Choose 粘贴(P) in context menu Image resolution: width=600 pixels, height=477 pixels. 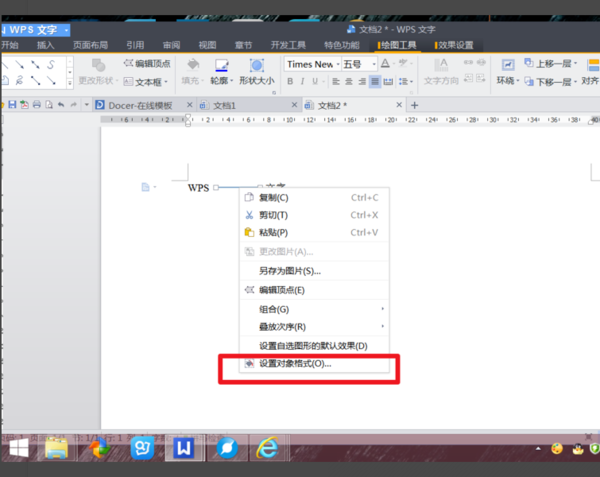click(x=315, y=232)
